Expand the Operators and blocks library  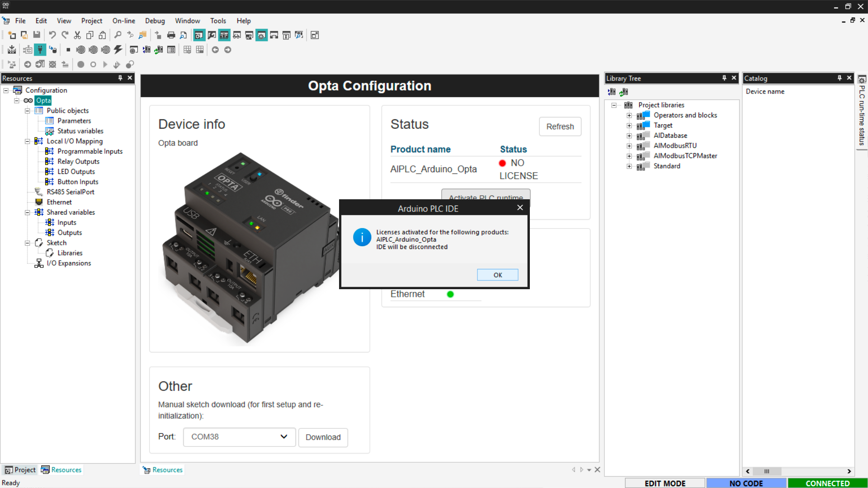click(629, 115)
